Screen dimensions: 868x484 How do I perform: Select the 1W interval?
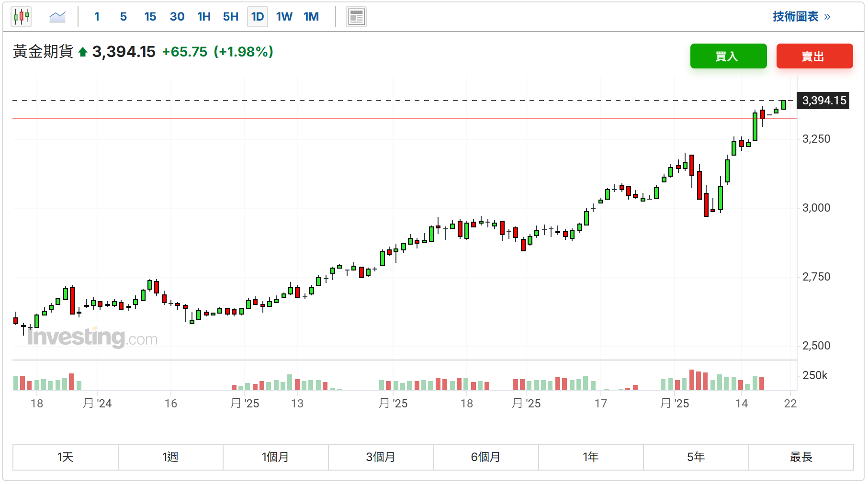coord(284,17)
